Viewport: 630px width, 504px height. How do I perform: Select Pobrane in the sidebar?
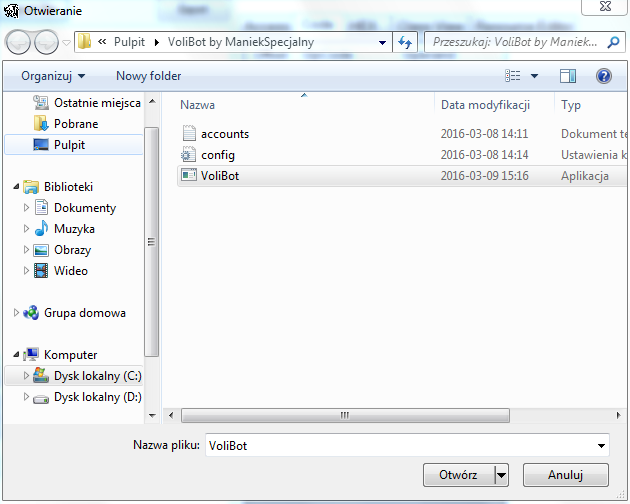[x=66, y=124]
